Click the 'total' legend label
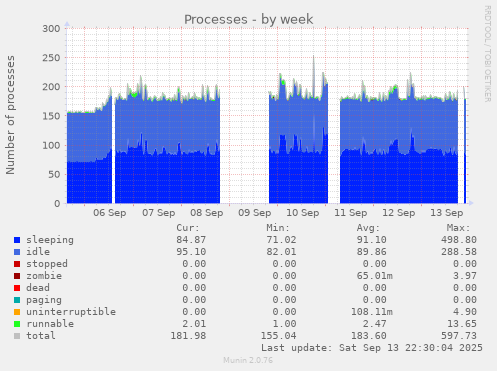 pos(41,336)
